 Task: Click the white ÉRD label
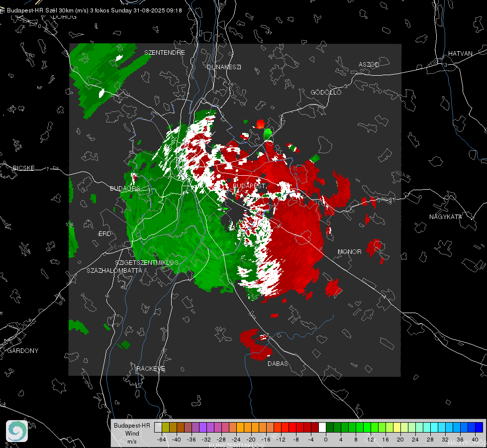click(x=104, y=234)
